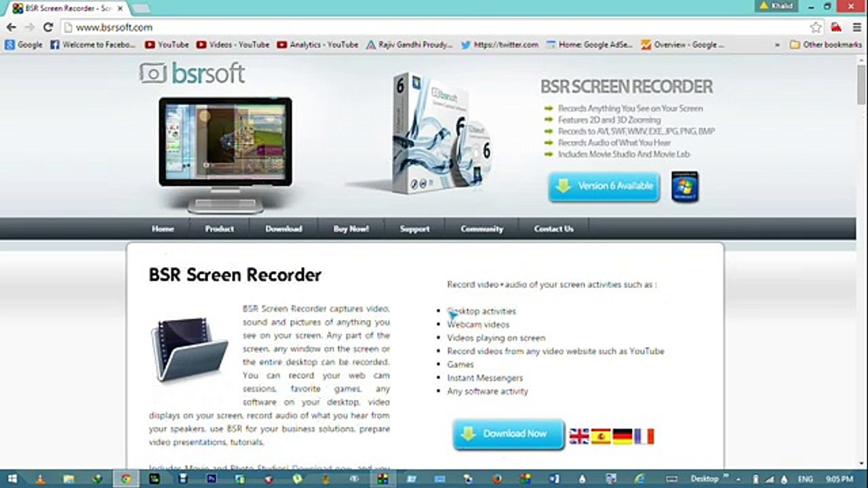Click the 'Instant Messengers' list item
The width and height of the screenshot is (868, 488).
485,378
